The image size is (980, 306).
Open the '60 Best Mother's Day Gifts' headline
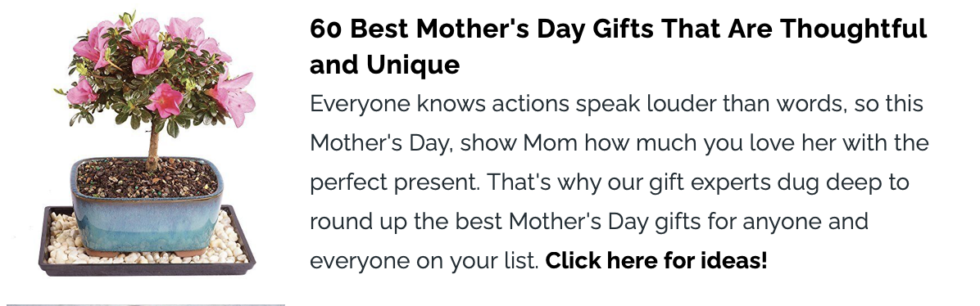(x=618, y=47)
